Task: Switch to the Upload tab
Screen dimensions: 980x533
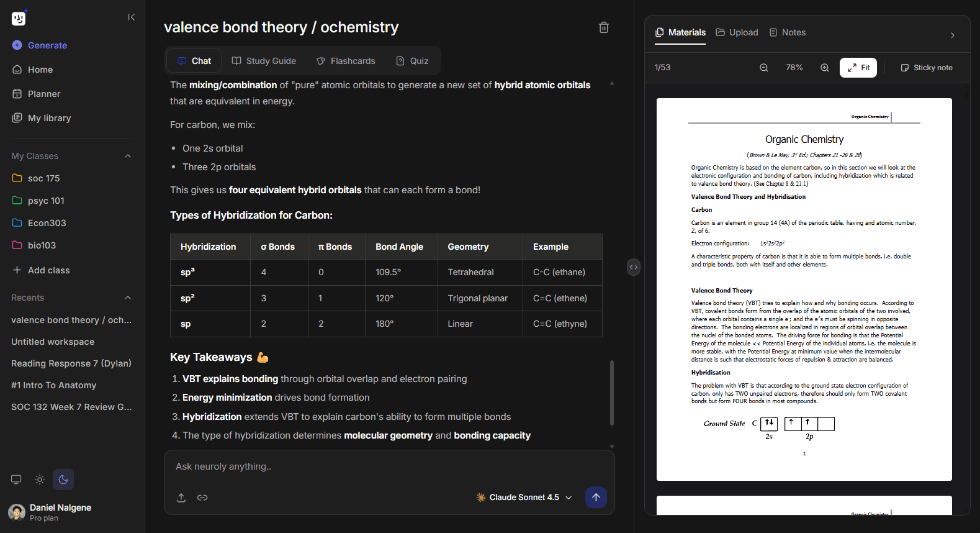Action: coord(737,32)
